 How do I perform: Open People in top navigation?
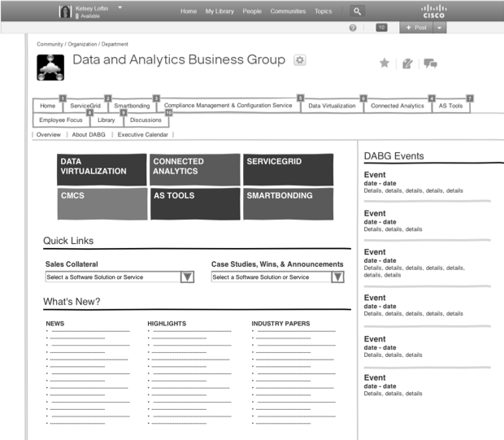(x=252, y=11)
